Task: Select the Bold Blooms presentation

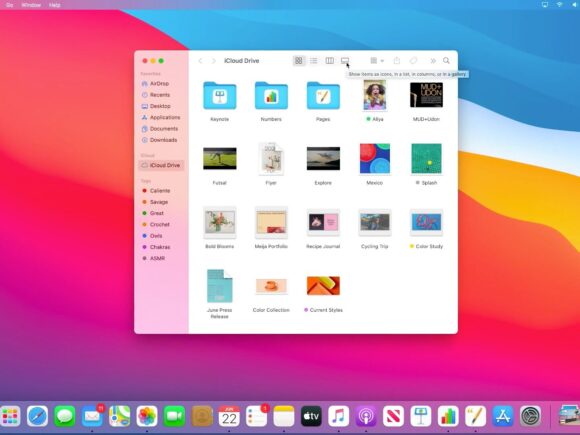Action: pyautogui.click(x=220, y=222)
